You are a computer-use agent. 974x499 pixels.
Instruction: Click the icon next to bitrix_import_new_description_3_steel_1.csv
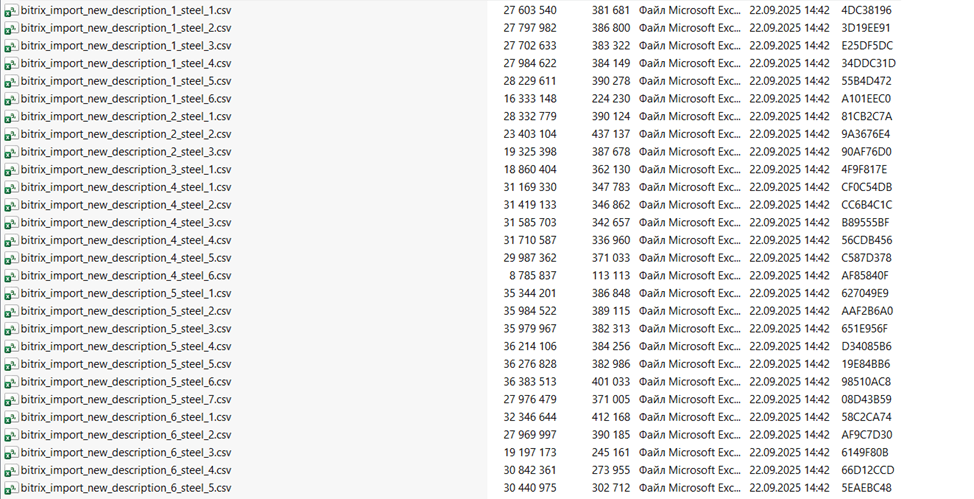11,170
